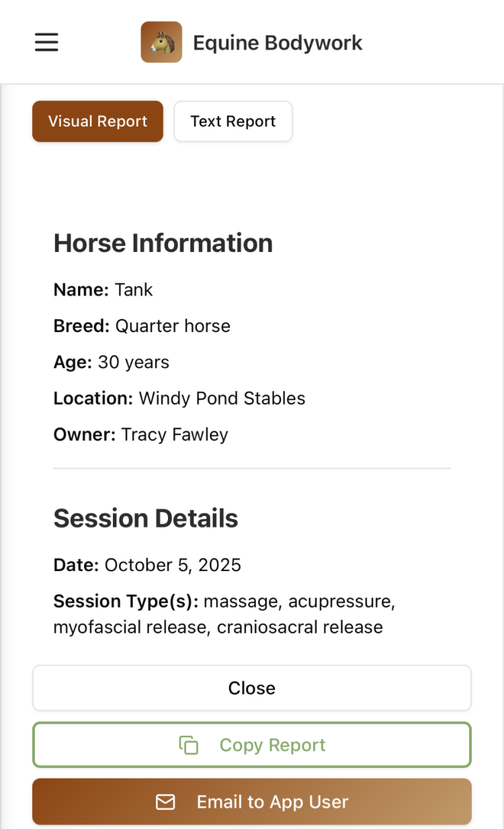Click the Session Type(s) label
This screenshot has height=829, width=504.
click(x=125, y=601)
